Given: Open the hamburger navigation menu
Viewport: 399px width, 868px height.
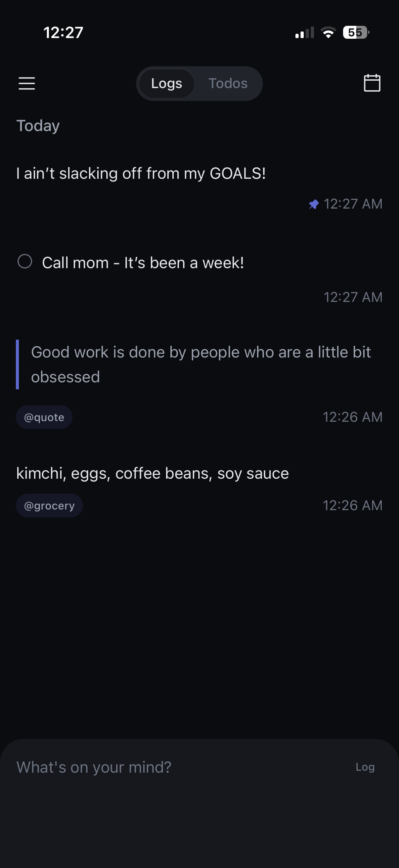Looking at the screenshot, I should click(27, 83).
